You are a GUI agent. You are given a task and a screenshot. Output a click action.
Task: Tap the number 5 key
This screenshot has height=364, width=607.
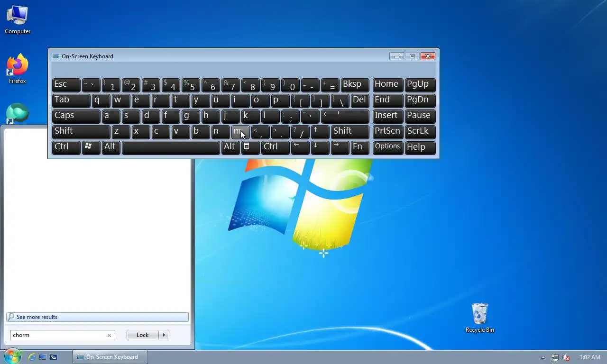191,85
